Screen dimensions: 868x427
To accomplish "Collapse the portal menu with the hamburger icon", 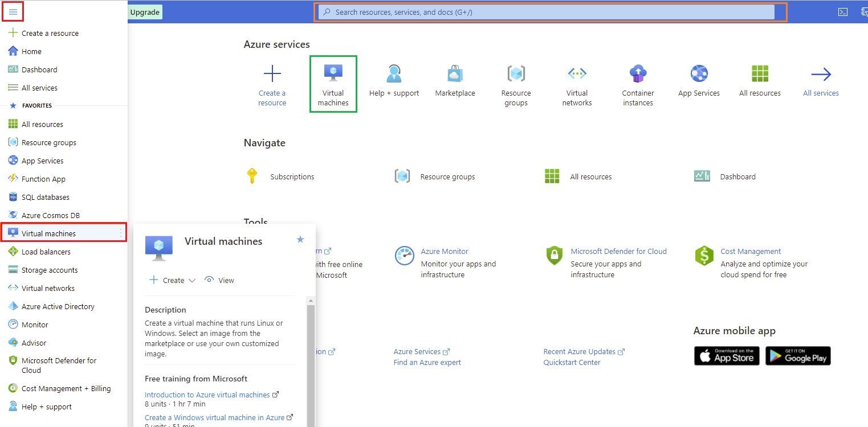I will 13,12.
